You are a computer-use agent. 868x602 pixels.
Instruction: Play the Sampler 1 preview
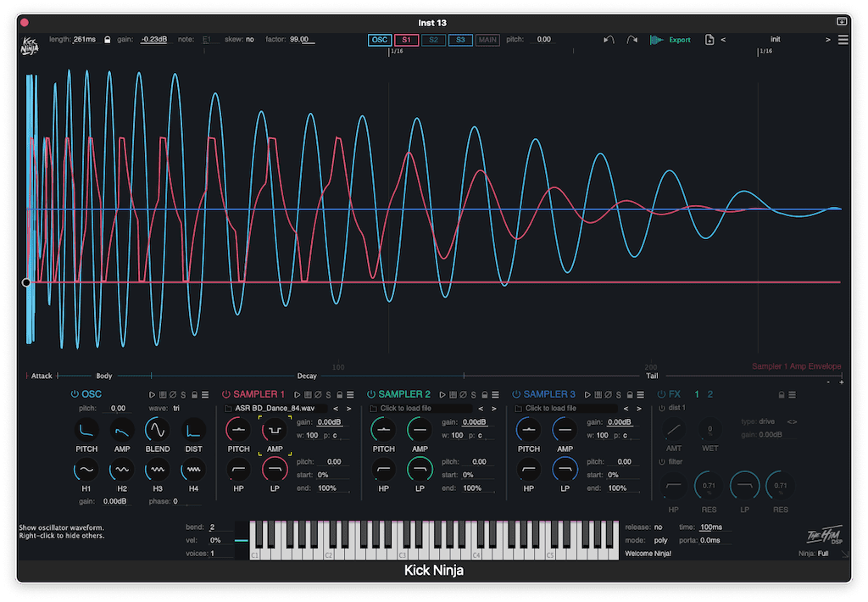tap(298, 395)
